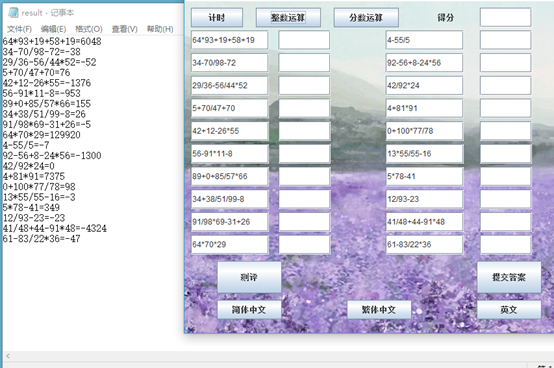Switch language with the 简体中文 button

(x=249, y=310)
